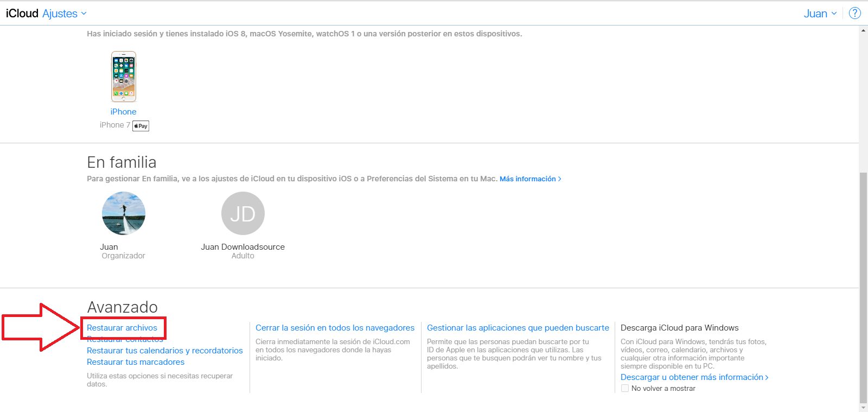Click the Apple Pay badge next to iPhone 7
Screen dimensions: 868x412
point(141,126)
